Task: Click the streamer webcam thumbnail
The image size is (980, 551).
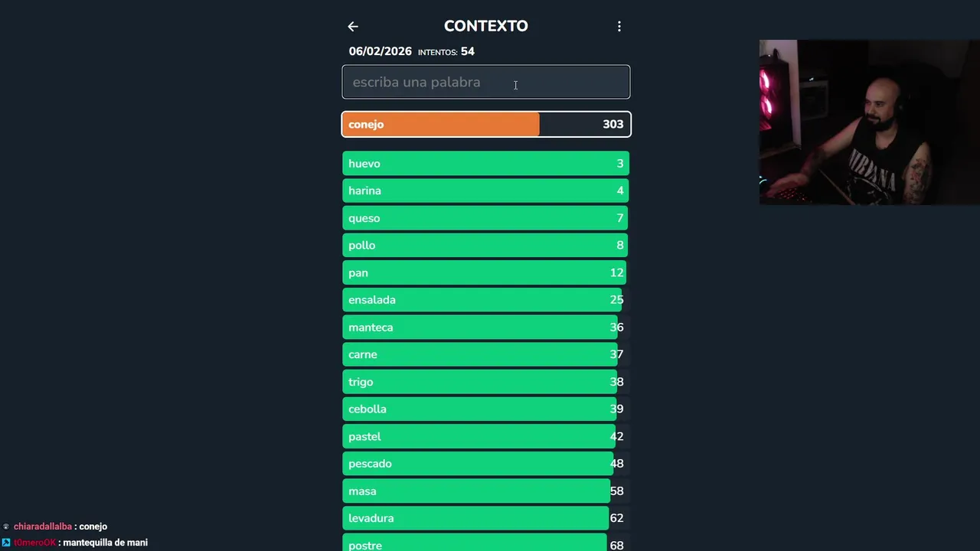Action: tap(869, 122)
